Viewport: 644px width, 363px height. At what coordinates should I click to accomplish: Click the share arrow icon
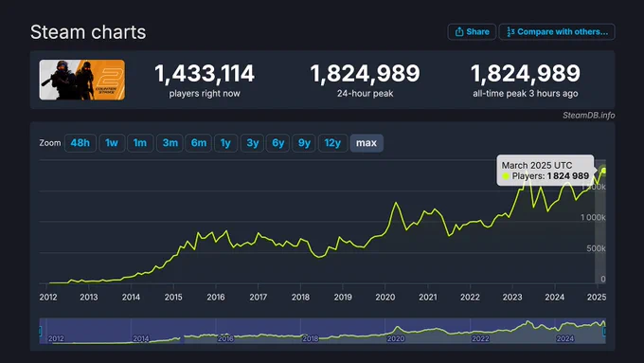point(459,31)
